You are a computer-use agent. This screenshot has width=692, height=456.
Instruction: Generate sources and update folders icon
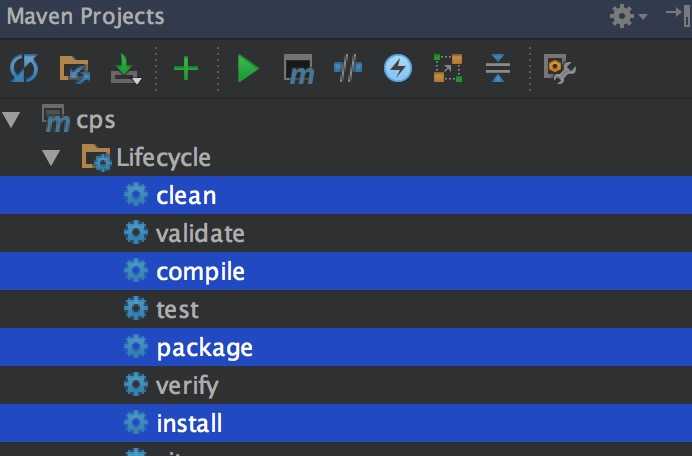coord(75,69)
